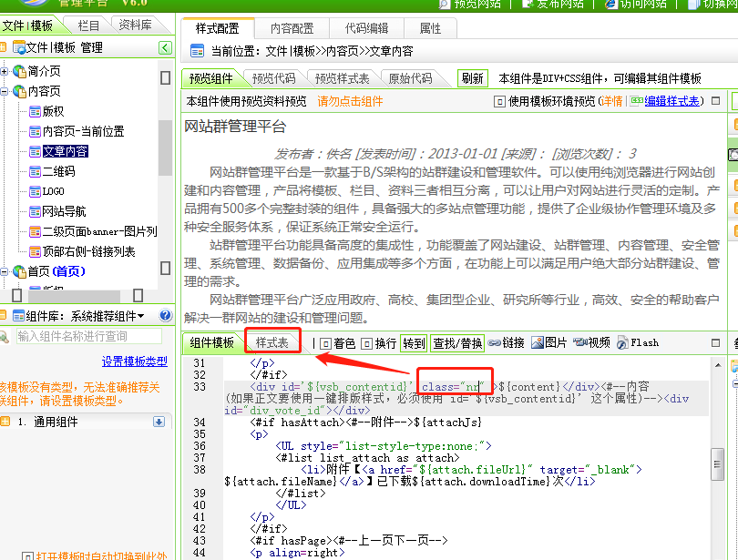
Task: Click the blue help icon beside 组件库
Action: tap(165, 316)
